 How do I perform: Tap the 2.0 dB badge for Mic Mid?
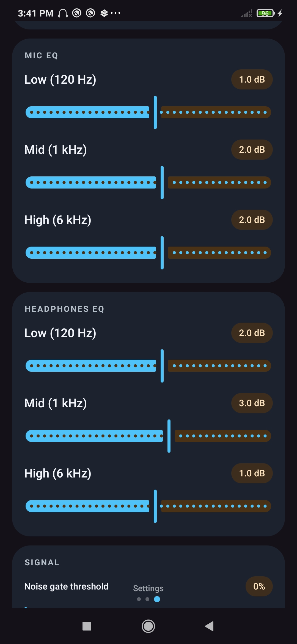tap(252, 149)
